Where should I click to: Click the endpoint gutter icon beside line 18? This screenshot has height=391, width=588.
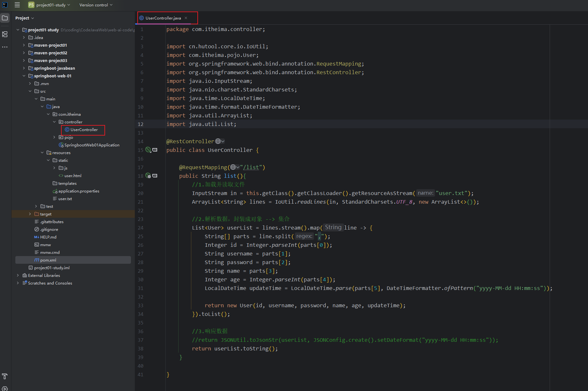[155, 176]
